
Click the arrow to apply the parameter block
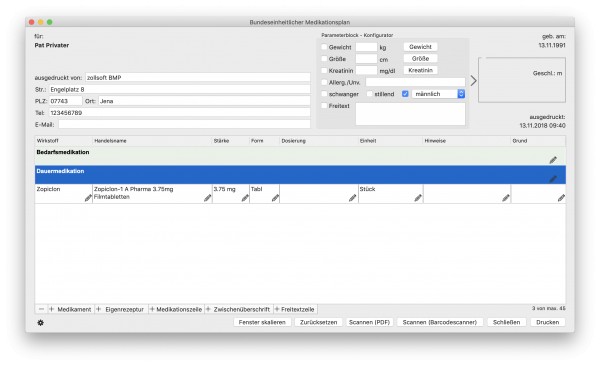[x=473, y=81]
